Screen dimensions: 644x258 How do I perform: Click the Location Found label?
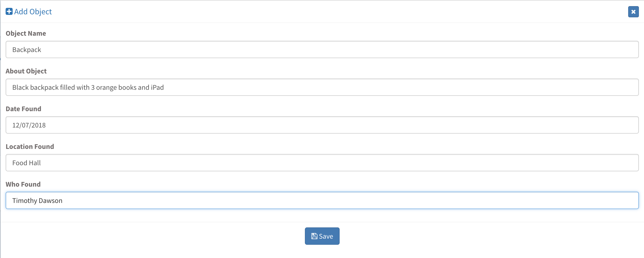30,147
